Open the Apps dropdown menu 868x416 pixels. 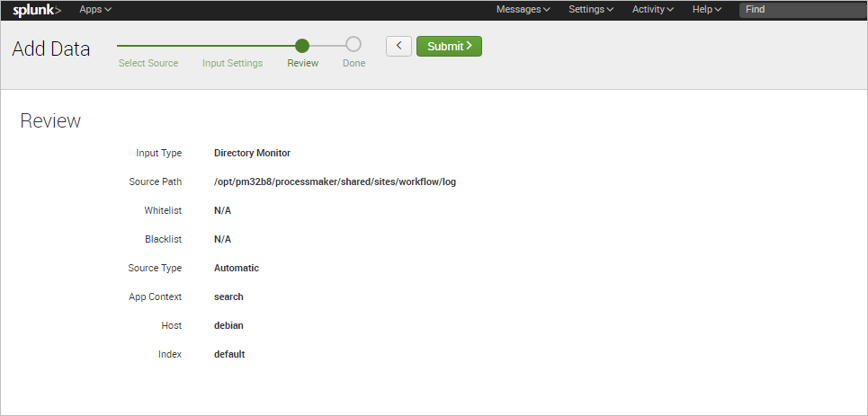pyautogui.click(x=95, y=9)
